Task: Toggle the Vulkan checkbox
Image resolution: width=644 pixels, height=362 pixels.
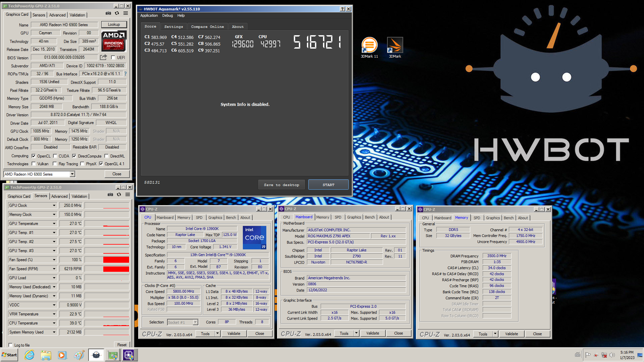Action: pyautogui.click(x=34, y=164)
